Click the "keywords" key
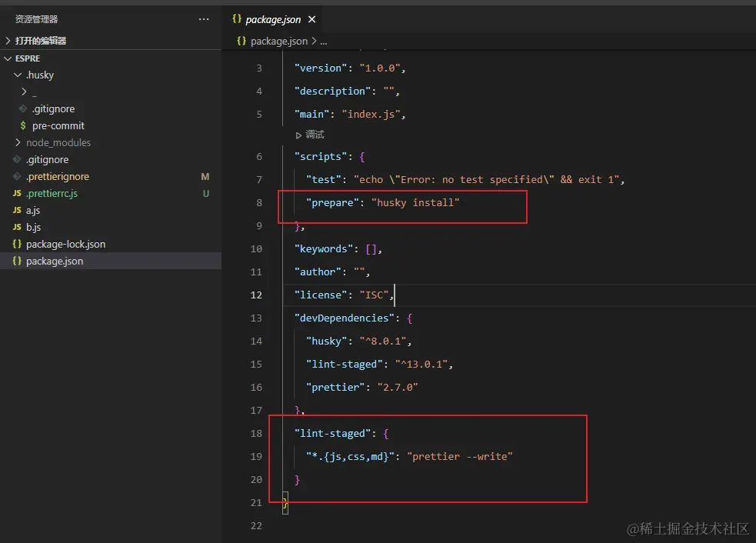This screenshot has height=543, width=756. click(x=324, y=249)
